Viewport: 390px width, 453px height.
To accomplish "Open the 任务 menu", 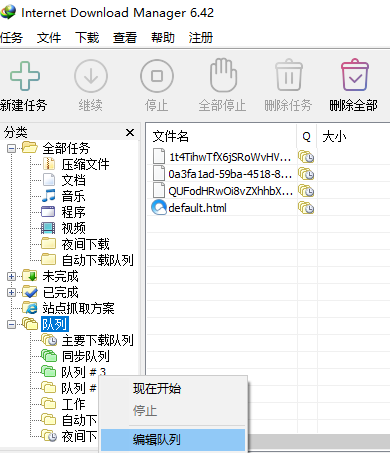I will point(11,38).
